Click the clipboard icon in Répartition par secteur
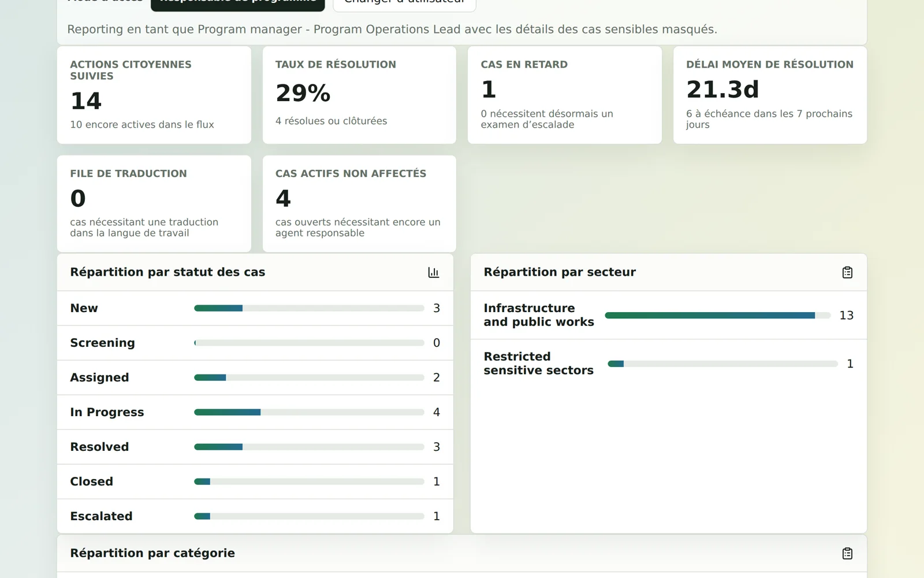The width and height of the screenshot is (924, 578). [847, 272]
